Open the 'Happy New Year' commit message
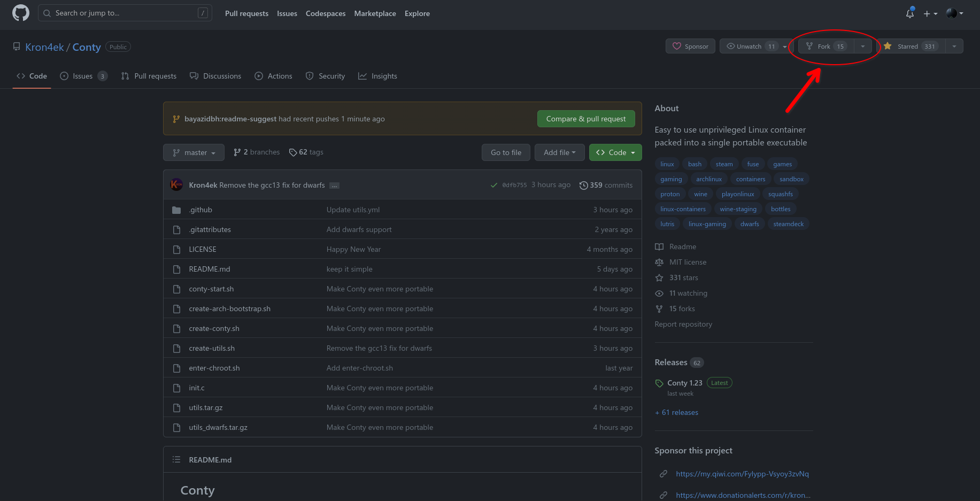 coord(353,249)
